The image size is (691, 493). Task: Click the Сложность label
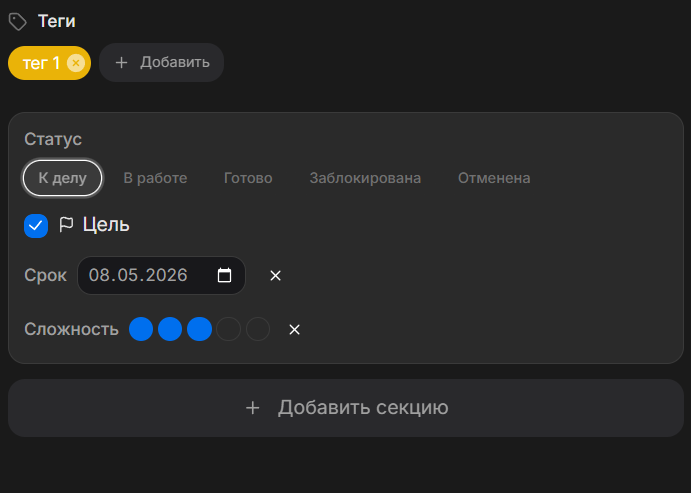point(71,330)
